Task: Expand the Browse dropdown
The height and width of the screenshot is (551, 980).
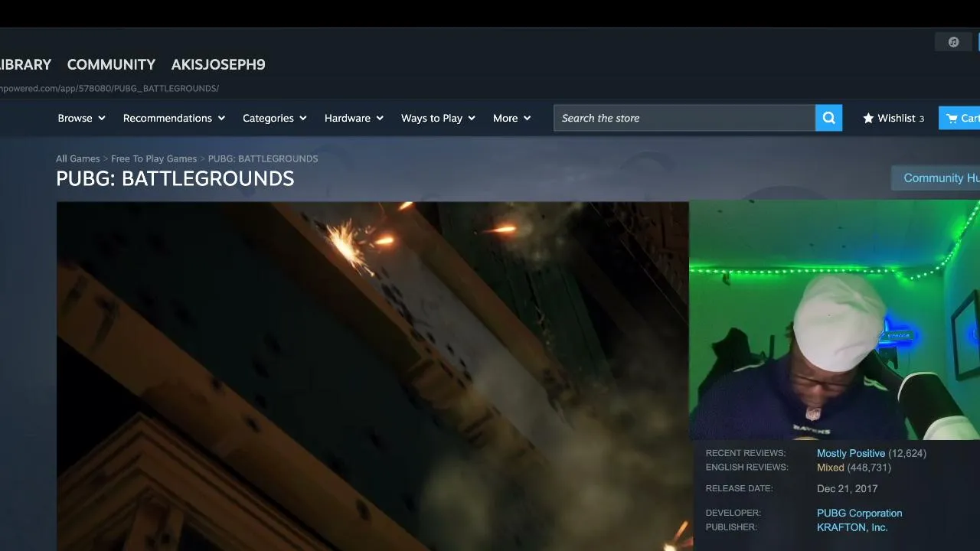Action: click(x=81, y=118)
